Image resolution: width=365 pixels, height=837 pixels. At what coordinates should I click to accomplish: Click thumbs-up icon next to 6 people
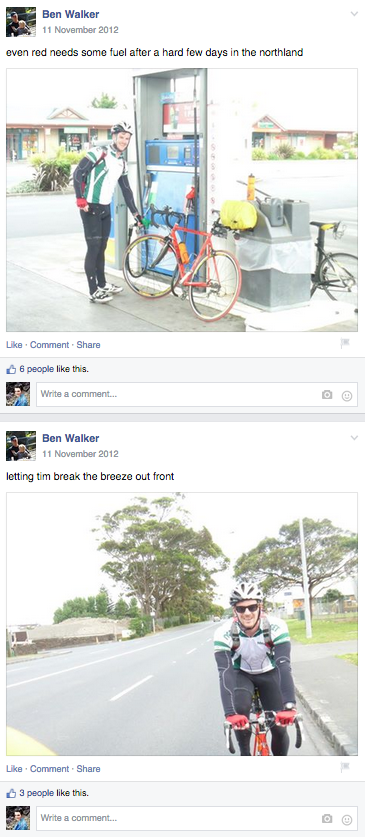[x=11, y=369]
